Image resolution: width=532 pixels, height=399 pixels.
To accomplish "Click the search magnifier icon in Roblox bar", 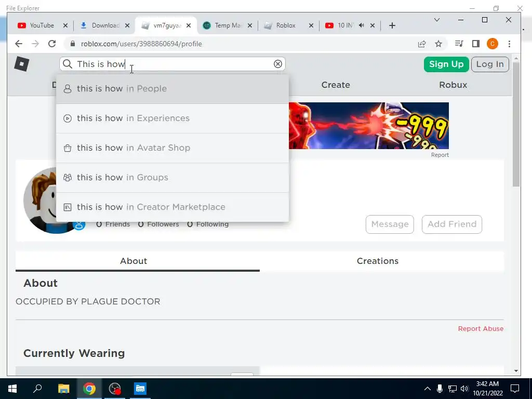I will [68, 64].
